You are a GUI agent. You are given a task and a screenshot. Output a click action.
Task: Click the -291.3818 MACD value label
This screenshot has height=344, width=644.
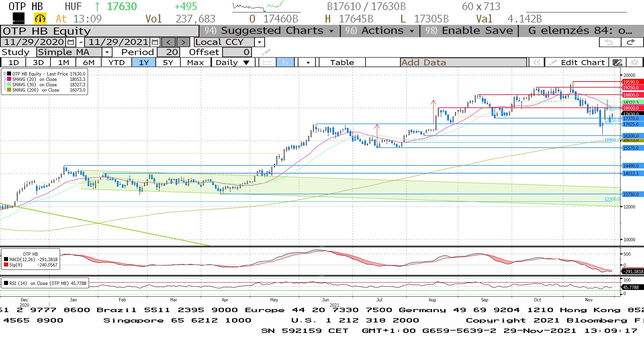click(x=633, y=272)
